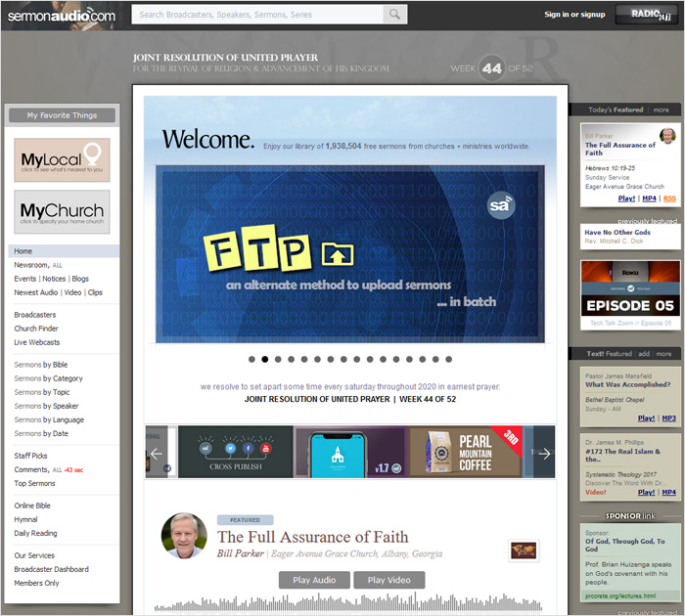Open Sermons by Speaker
685x616 pixels.
coord(46,406)
